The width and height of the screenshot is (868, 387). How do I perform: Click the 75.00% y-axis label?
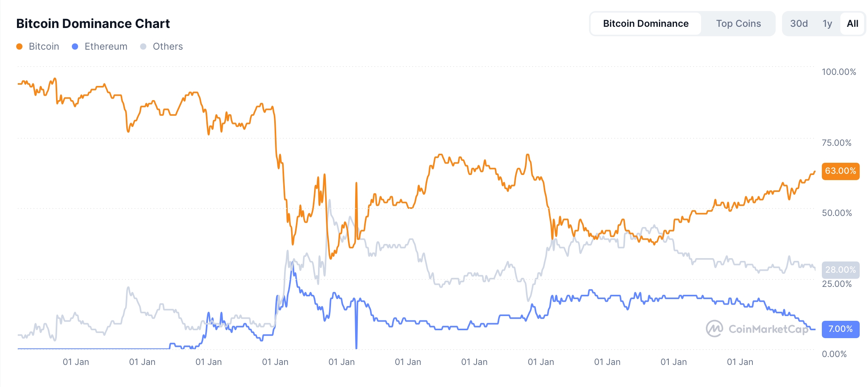tap(836, 143)
